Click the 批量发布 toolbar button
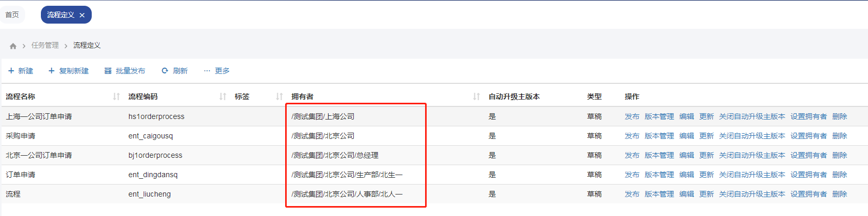This screenshot has width=868, height=216. click(x=125, y=71)
